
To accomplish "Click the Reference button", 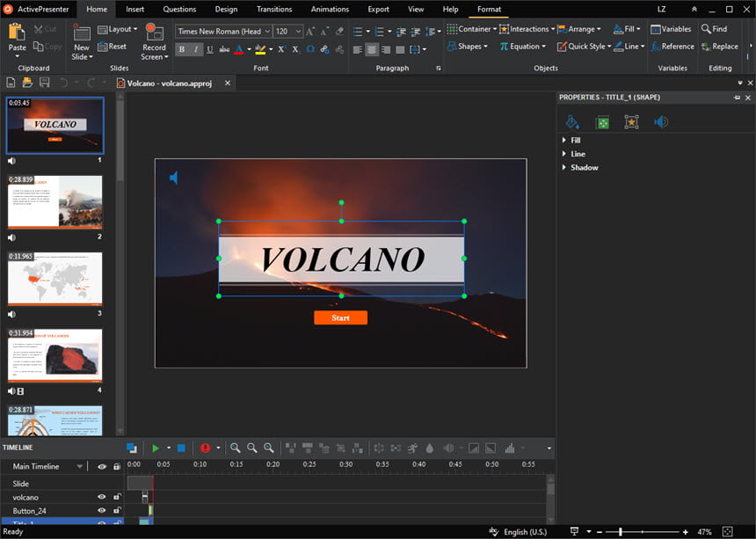I will pyautogui.click(x=672, y=47).
